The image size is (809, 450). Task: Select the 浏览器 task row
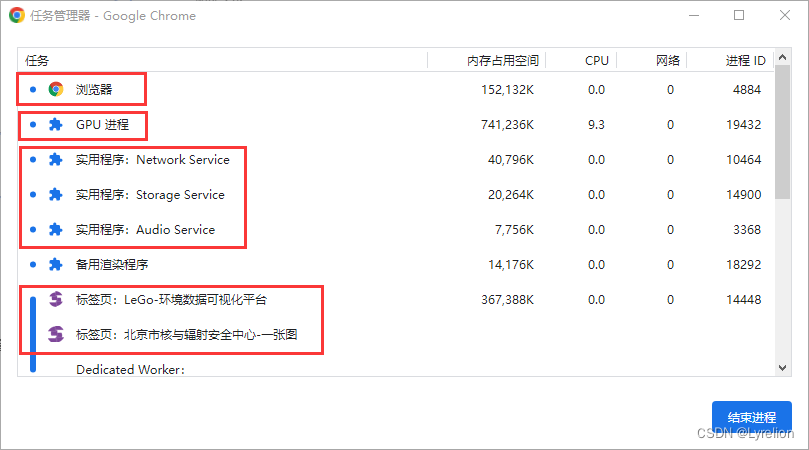point(396,89)
